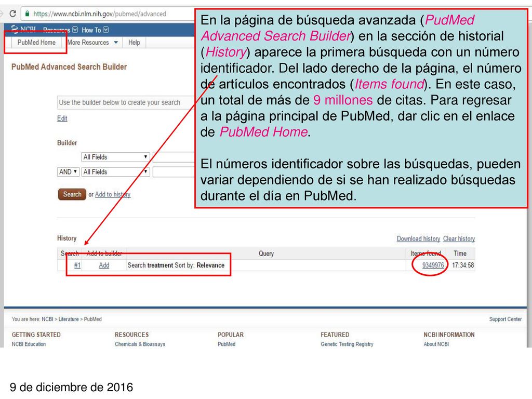Viewport: 532px width, 399px height.
Task: Click the Edit link below the search box
Action: point(62,118)
